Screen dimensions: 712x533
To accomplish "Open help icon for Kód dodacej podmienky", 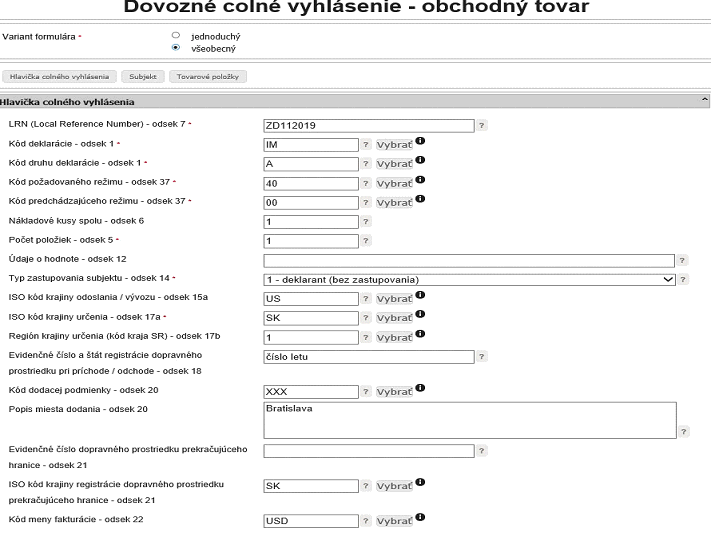I will click(366, 391).
